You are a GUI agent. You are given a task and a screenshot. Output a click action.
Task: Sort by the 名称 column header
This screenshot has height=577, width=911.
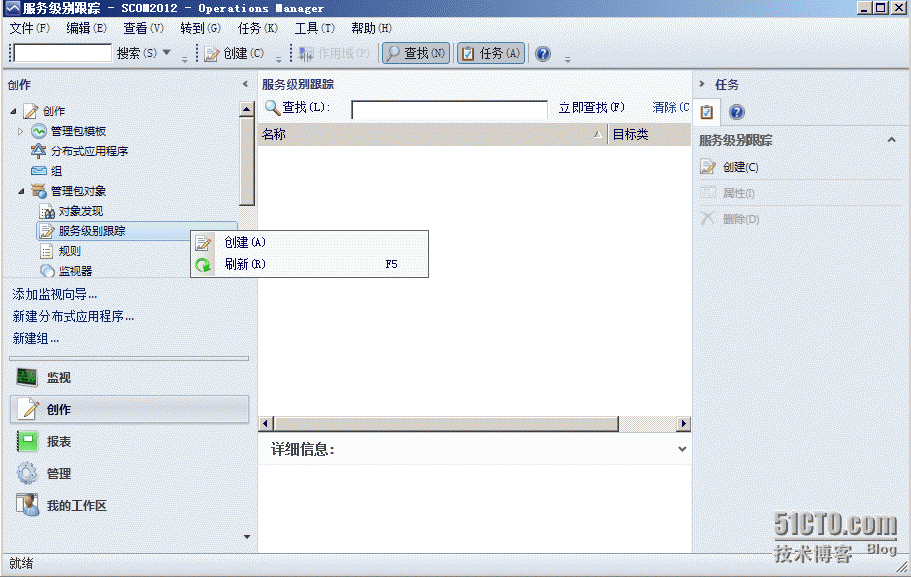coord(432,134)
